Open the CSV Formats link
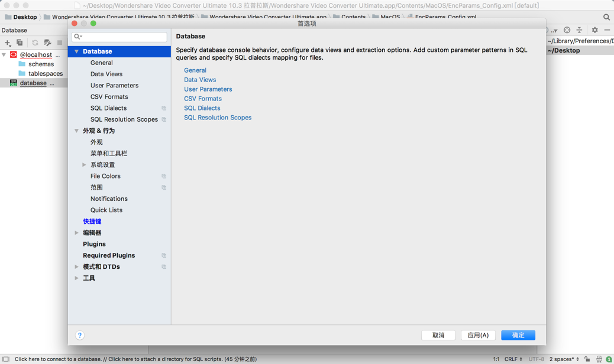Image resolution: width=614 pixels, height=364 pixels. 203,99
